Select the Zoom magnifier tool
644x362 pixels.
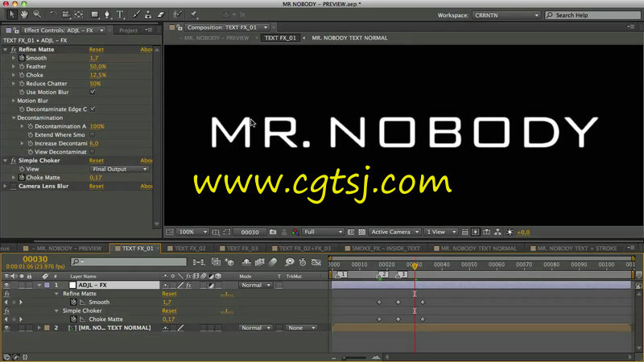click(x=37, y=14)
